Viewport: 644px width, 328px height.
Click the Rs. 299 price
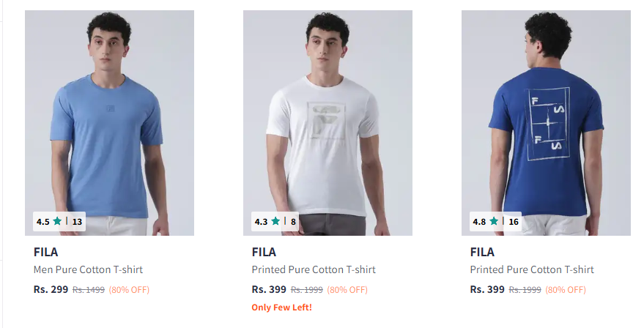[x=51, y=289]
